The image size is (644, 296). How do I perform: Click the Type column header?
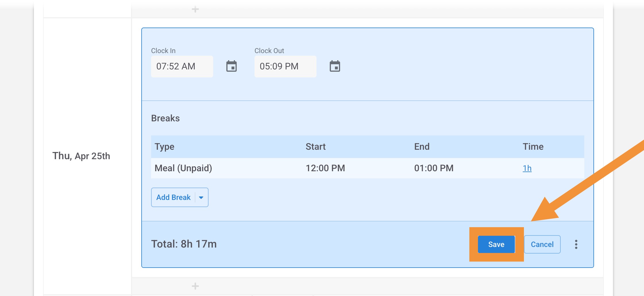point(165,147)
